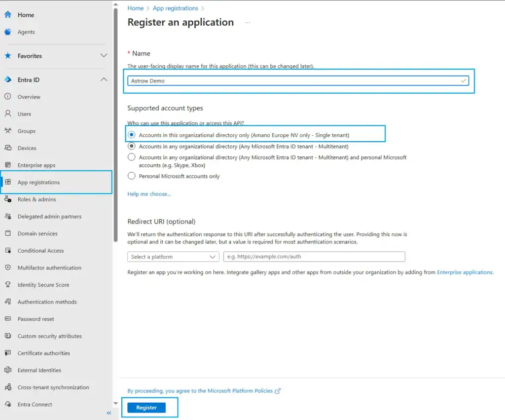Click the Enterprise apps icon
This screenshot has height=420, width=505.
pos(8,165)
